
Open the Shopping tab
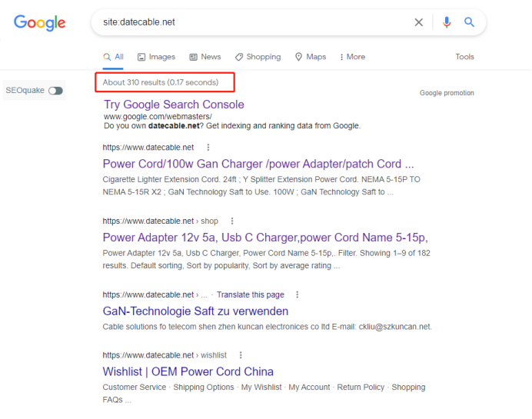[258, 57]
